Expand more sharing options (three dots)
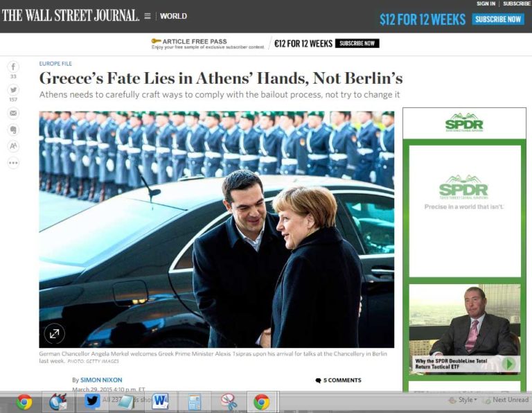The width and height of the screenshot is (532, 413). [13, 163]
